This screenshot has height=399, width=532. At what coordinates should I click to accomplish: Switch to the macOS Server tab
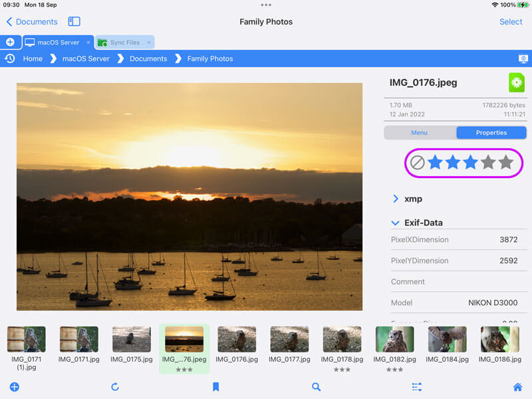pyautogui.click(x=59, y=43)
